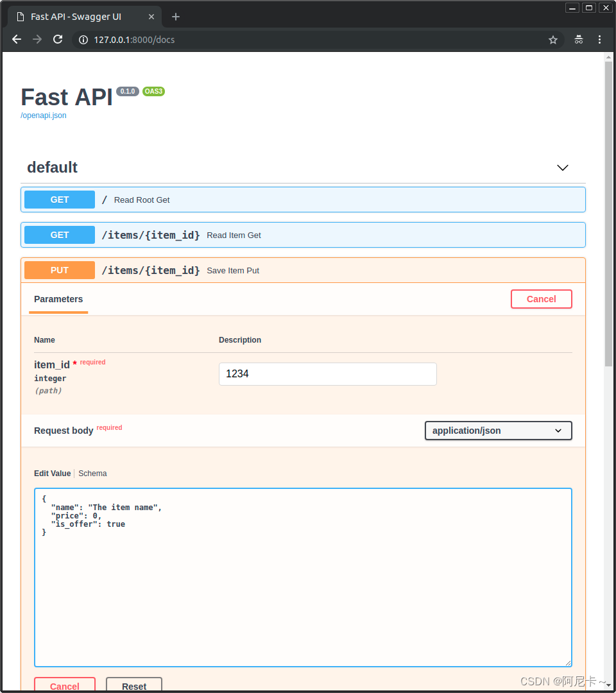Click the item_id parameter name

pos(52,364)
